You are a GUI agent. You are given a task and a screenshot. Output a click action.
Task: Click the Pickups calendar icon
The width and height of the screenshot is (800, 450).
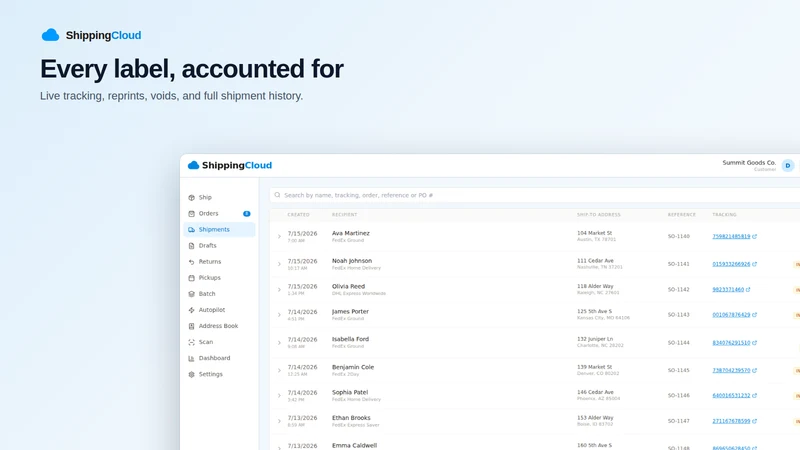pos(191,278)
